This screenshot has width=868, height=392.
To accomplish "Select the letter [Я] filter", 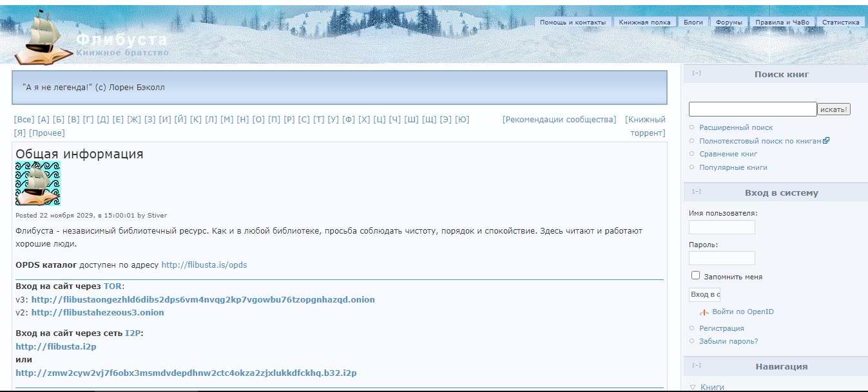I will pyautogui.click(x=20, y=133).
